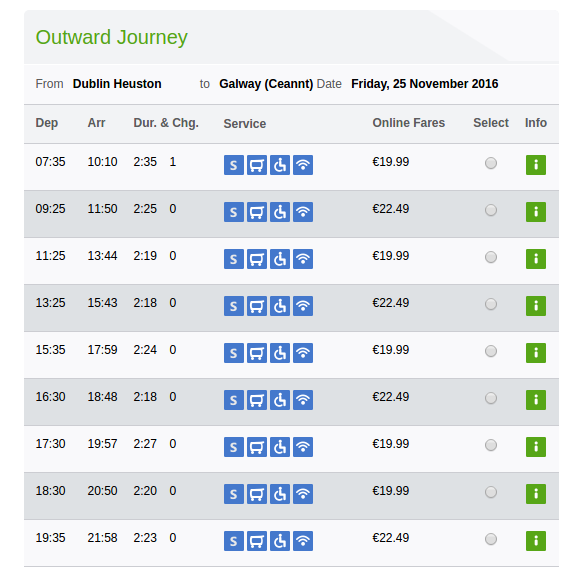Click the wheelchair accessibility icon on 11:25 train
The width and height of the screenshot is (567, 572).
pos(280,259)
